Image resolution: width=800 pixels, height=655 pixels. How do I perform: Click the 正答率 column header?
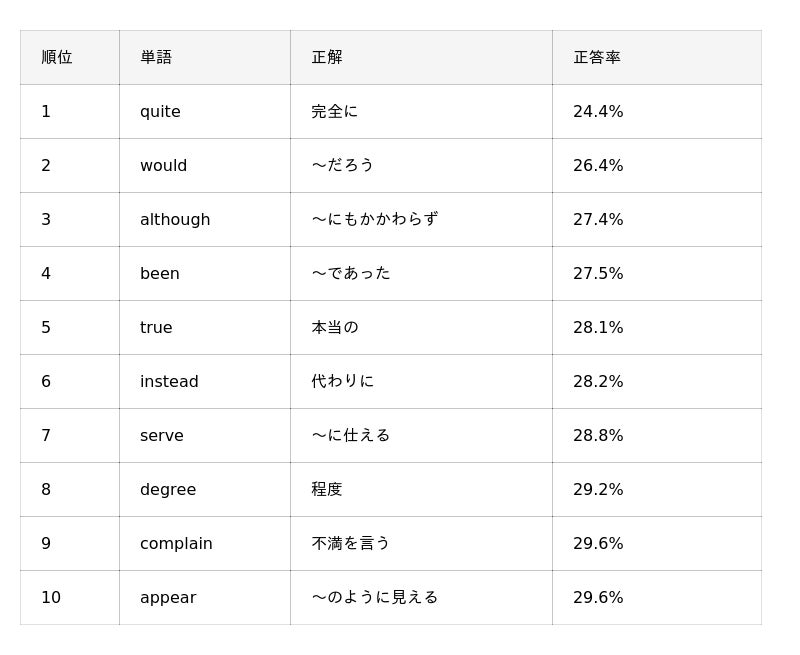pos(657,57)
